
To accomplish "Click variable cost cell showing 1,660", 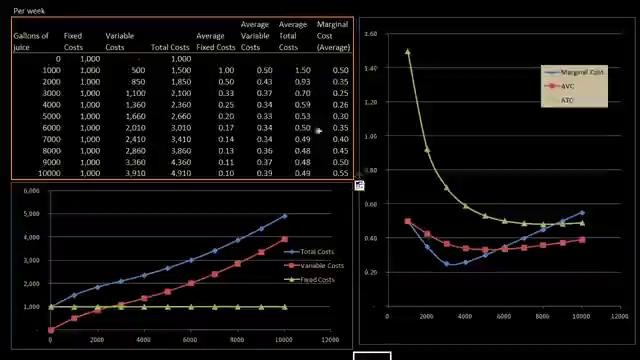I will click(136, 116).
